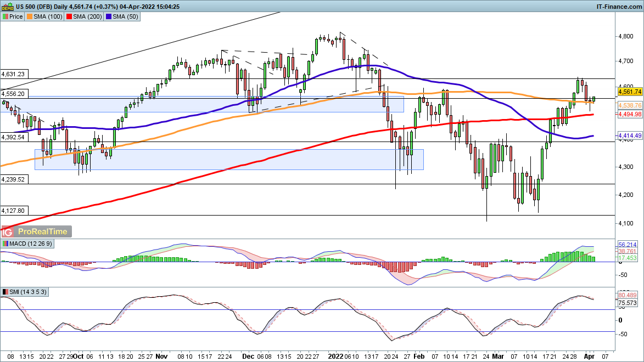
Task: Click the SMA 100 value tag 4,538.76
Action: coord(630,105)
